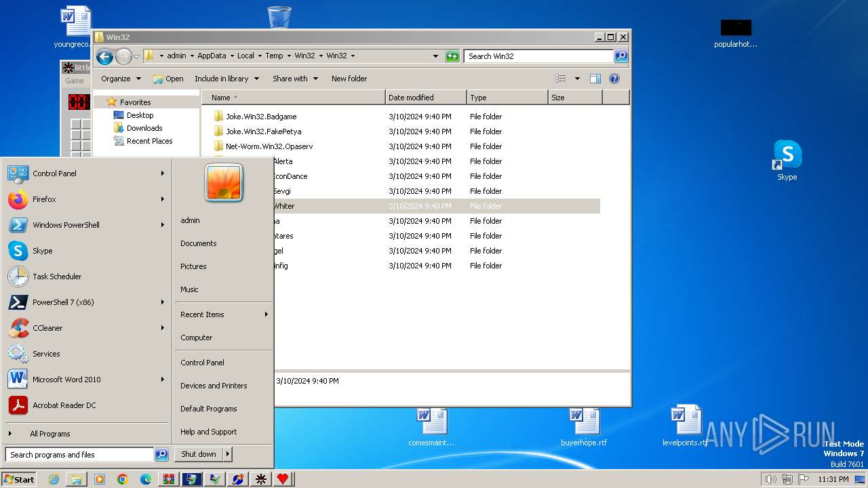868x488 pixels.
Task: Open Explorer Help question mark icon
Action: [x=614, y=79]
